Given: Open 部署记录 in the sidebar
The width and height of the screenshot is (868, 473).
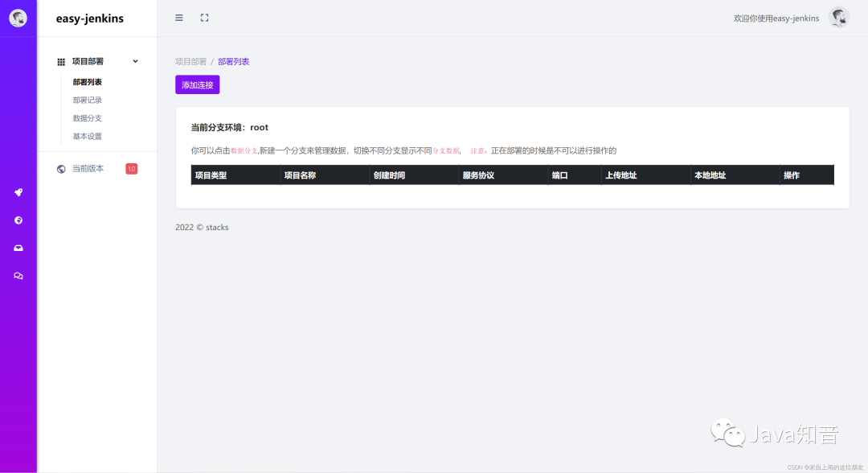Looking at the screenshot, I should pyautogui.click(x=87, y=101).
